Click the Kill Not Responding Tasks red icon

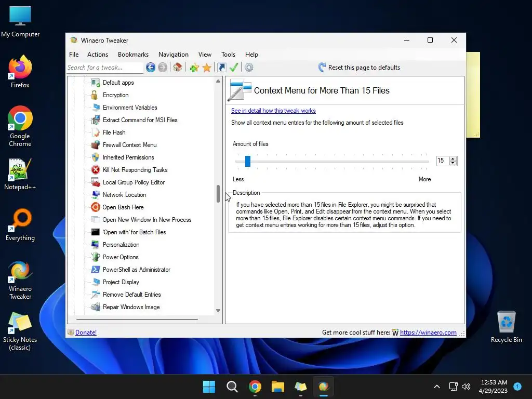tap(96, 170)
